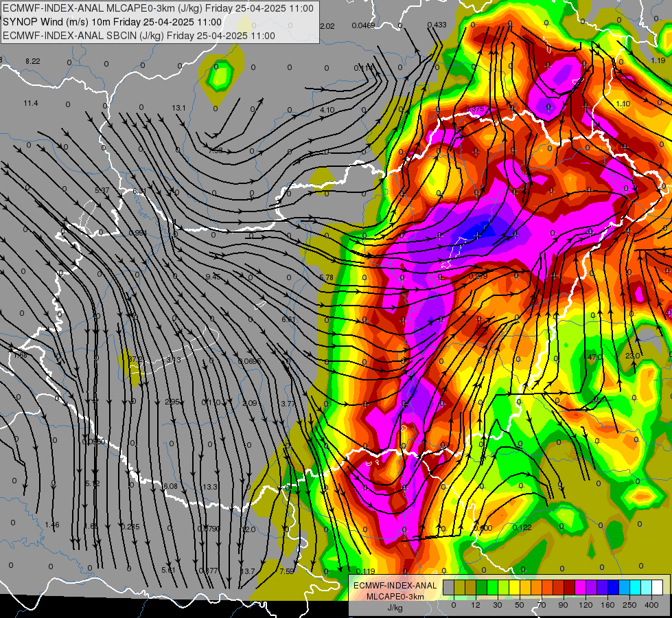Image resolution: width=672 pixels, height=618 pixels.
Task: Click the '11.4' map value
Action: [31, 103]
